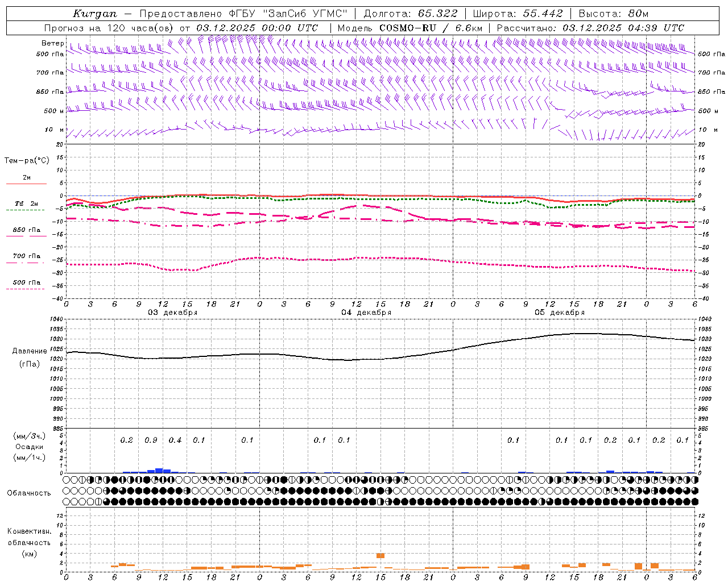Click the pink dotted line sample under 500 гПа legend

(x=26, y=289)
